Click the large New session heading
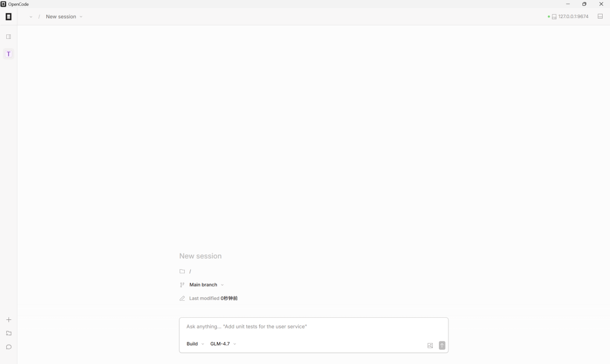The width and height of the screenshot is (610, 364). (201, 256)
